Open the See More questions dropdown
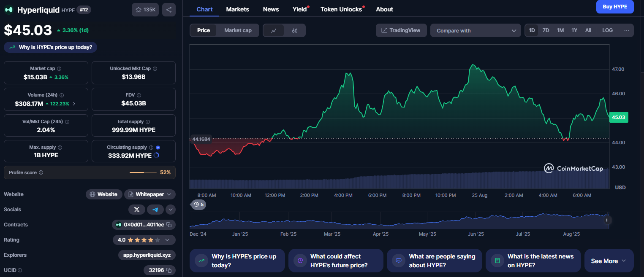 coord(609,261)
